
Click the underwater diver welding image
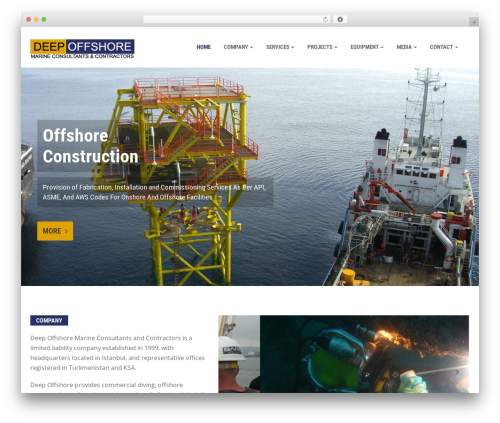point(364,354)
